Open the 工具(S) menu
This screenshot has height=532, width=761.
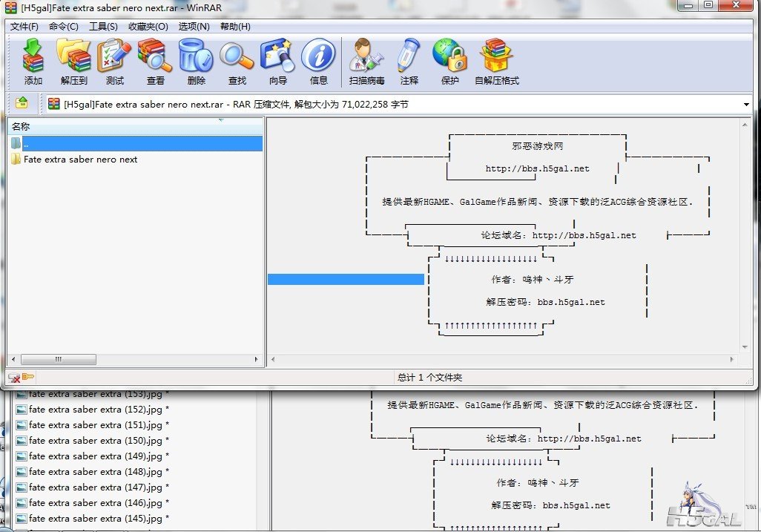click(103, 26)
